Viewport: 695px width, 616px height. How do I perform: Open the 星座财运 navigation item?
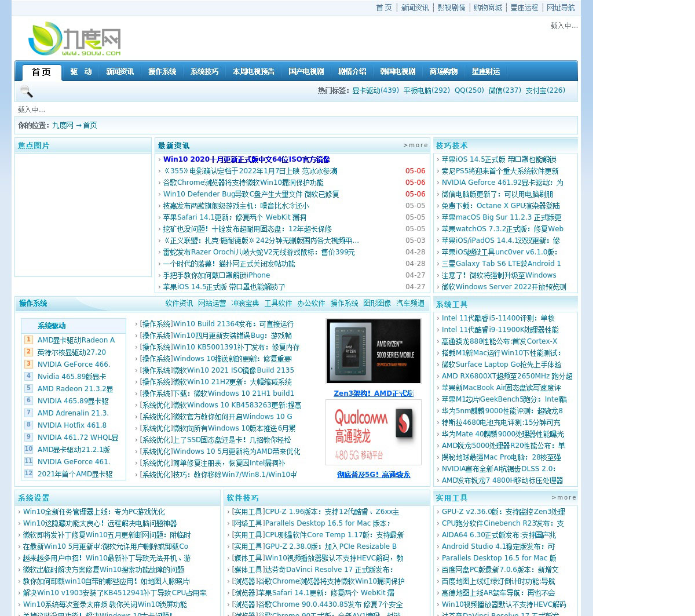click(x=485, y=72)
